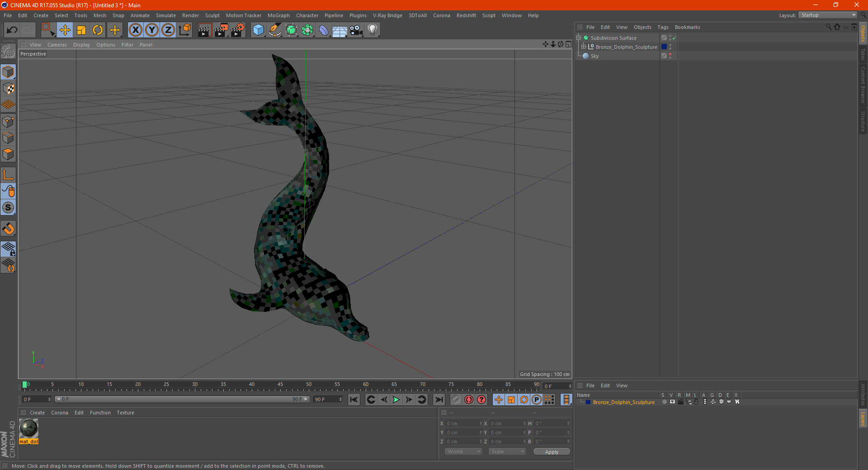Open the MoGraph Array generator icon
Screen dimensions: 868x470
pos(307,30)
